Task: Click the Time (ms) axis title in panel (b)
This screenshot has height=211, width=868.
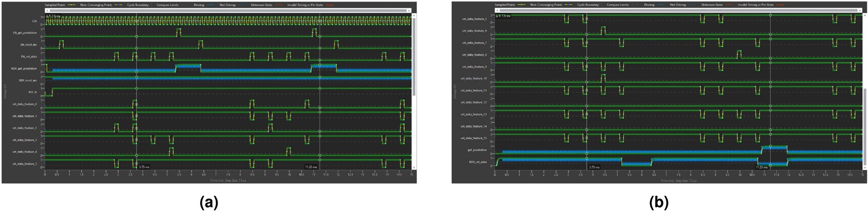Action: tap(678, 180)
